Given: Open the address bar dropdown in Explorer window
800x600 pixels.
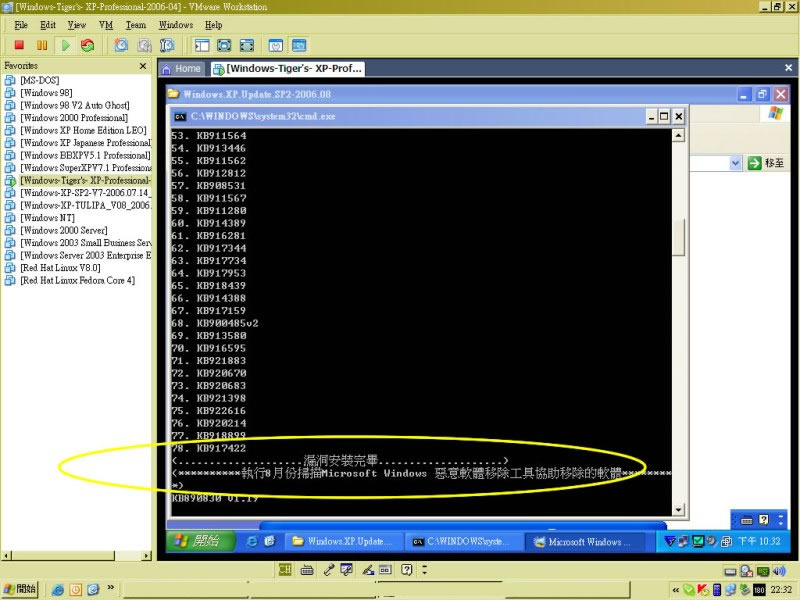Looking at the screenshot, I should click(735, 163).
